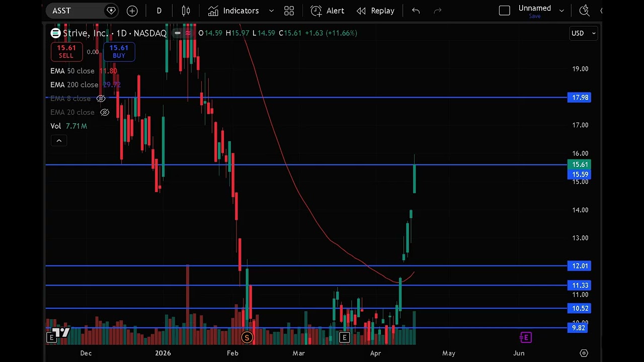Collapse the indicator legend with arrow

[59, 140]
